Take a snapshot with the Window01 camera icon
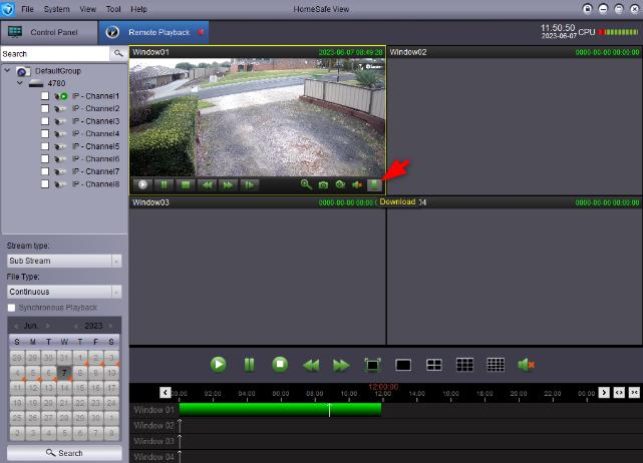 coord(323,185)
